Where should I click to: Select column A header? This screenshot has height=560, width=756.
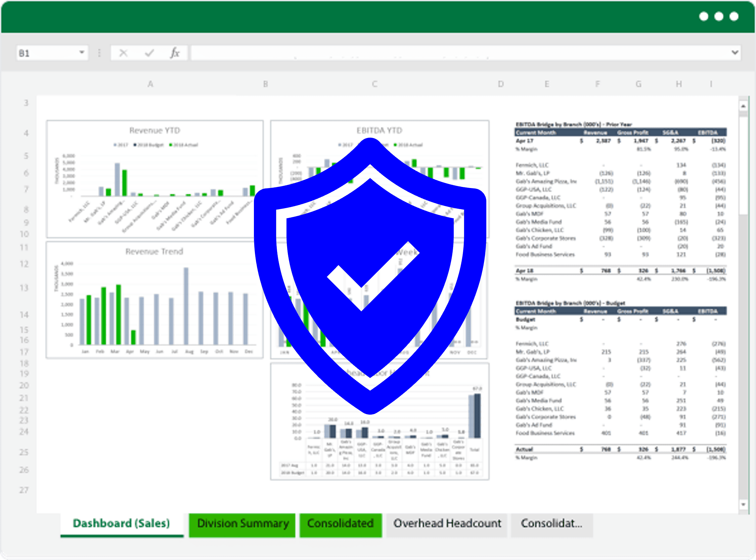coord(150,84)
